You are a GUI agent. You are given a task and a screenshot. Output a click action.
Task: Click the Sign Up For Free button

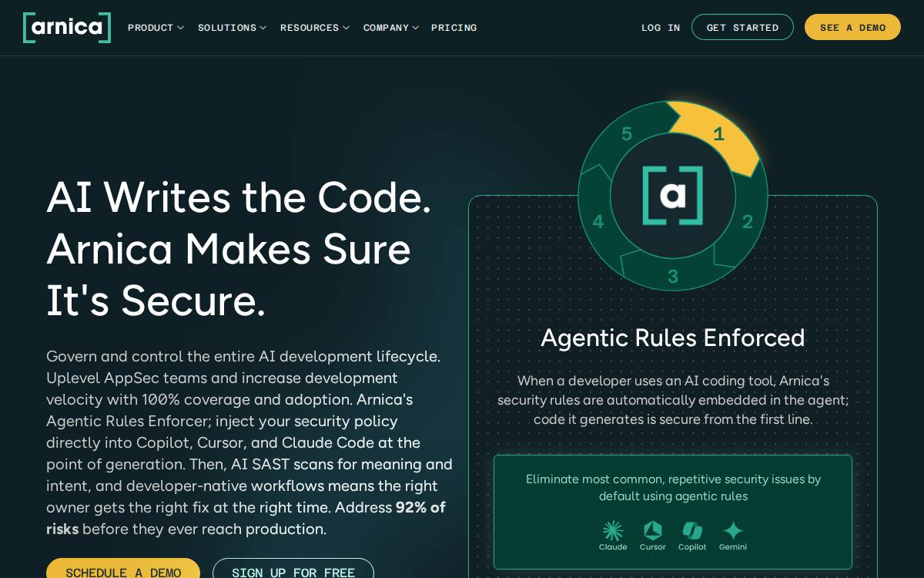(x=293, y=569)
